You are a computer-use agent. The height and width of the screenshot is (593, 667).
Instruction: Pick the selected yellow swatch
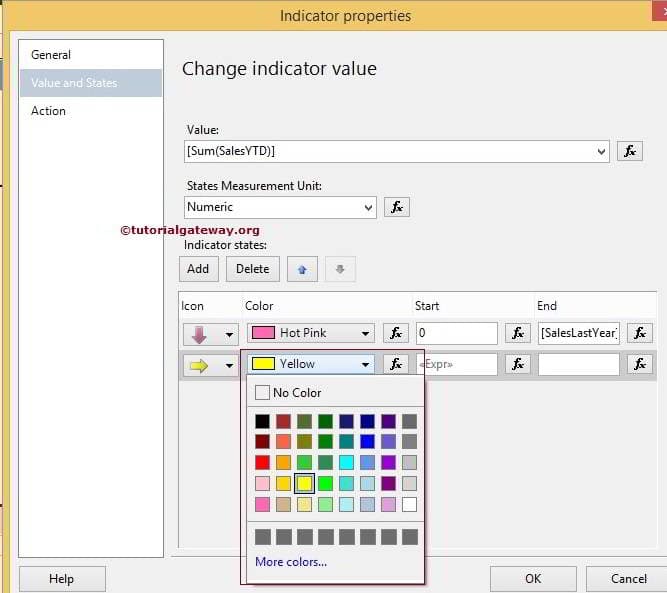305,483
